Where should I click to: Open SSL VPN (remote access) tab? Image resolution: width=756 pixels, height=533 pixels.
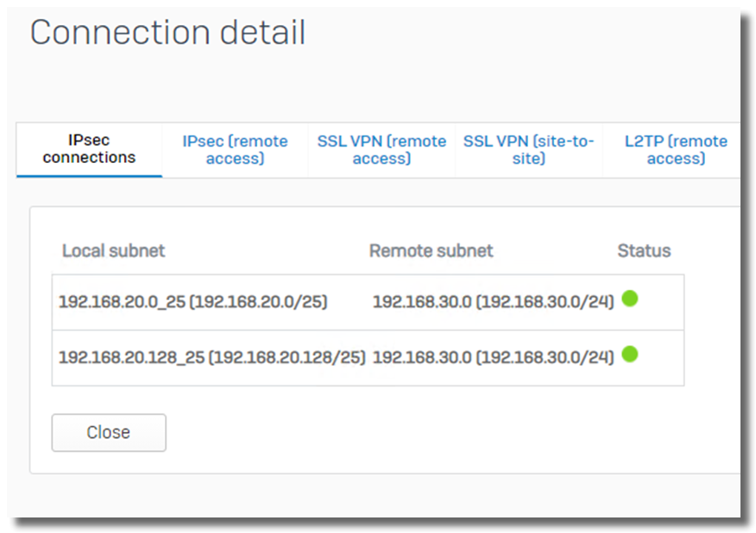381,150
